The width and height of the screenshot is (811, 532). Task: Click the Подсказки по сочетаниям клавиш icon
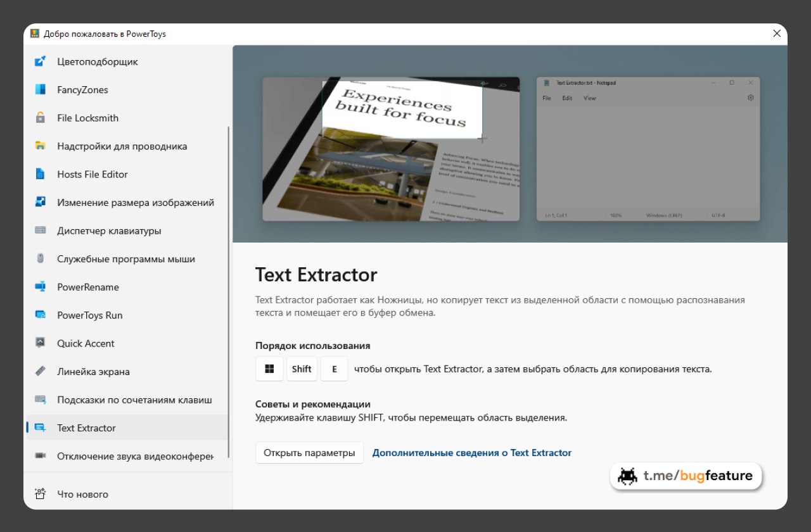click(x=41, y=400)
